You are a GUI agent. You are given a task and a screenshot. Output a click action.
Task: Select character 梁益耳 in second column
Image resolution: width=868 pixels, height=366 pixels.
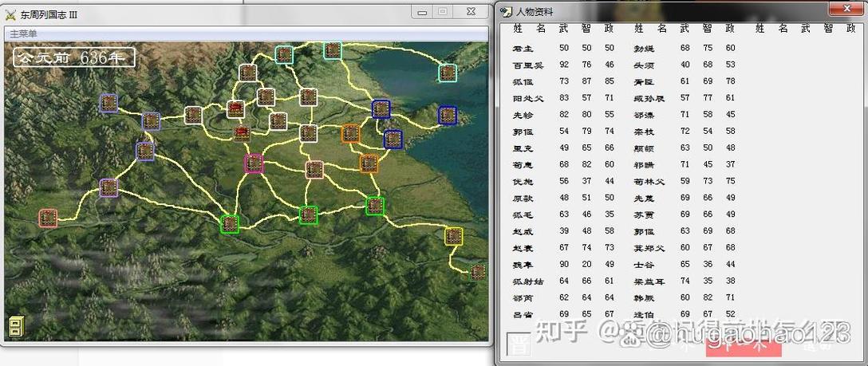(x=649, y=281)
